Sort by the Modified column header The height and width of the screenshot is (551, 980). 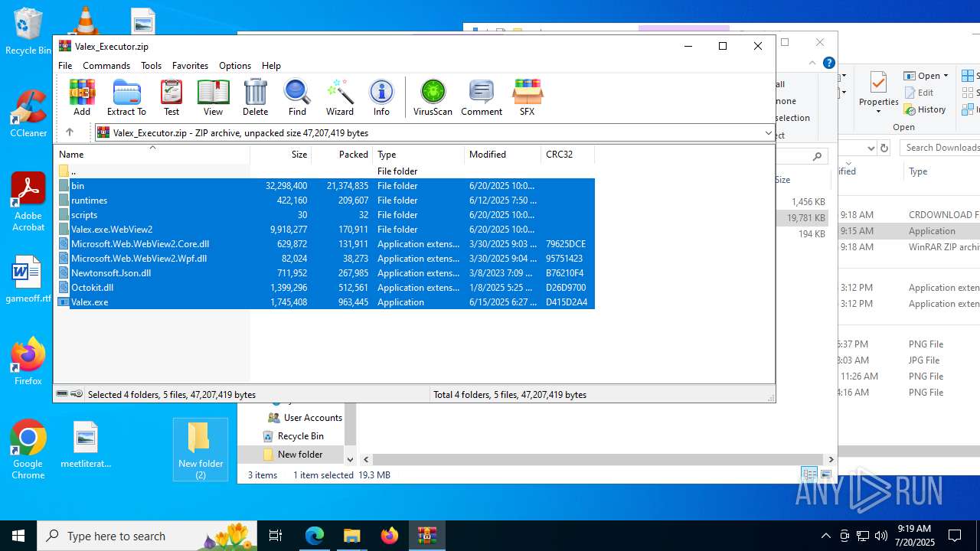tap(503, 154)
